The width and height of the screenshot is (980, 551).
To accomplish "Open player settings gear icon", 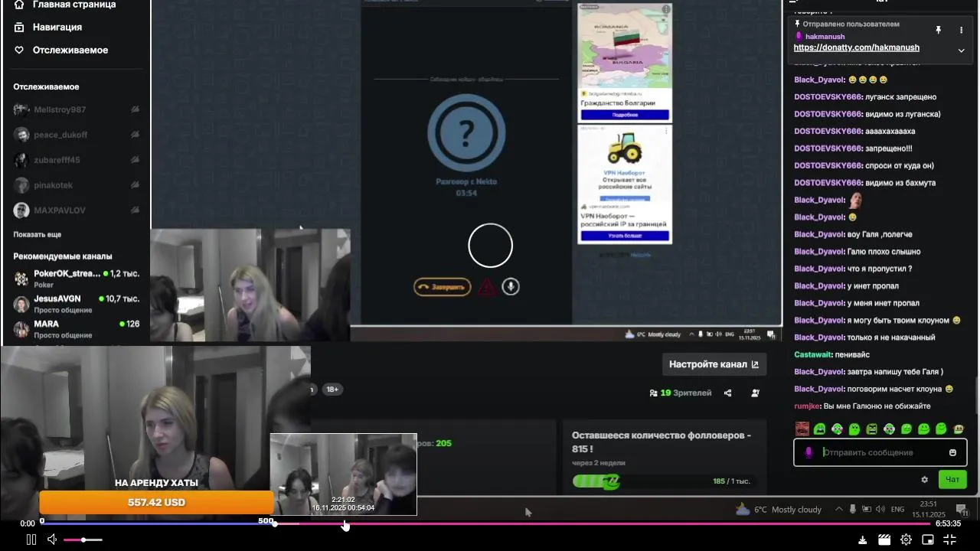I will [906, 540].
